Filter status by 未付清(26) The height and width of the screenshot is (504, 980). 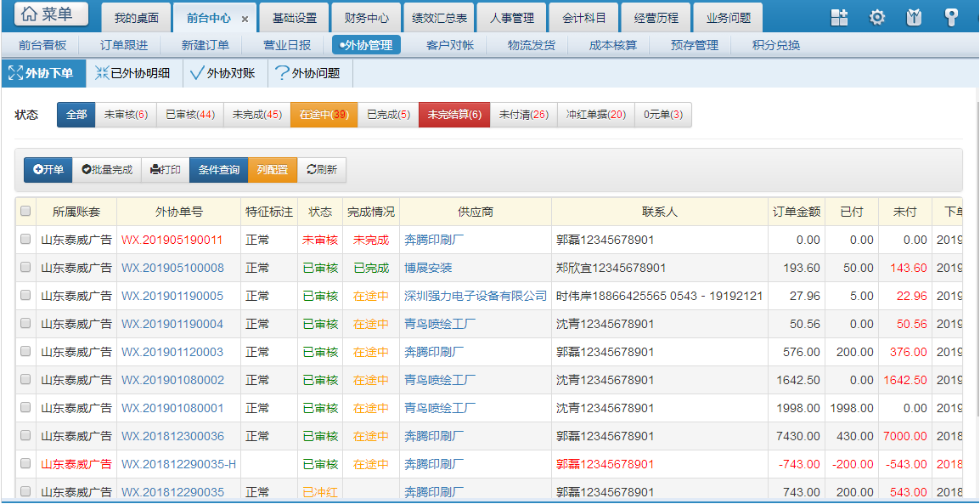524,115
